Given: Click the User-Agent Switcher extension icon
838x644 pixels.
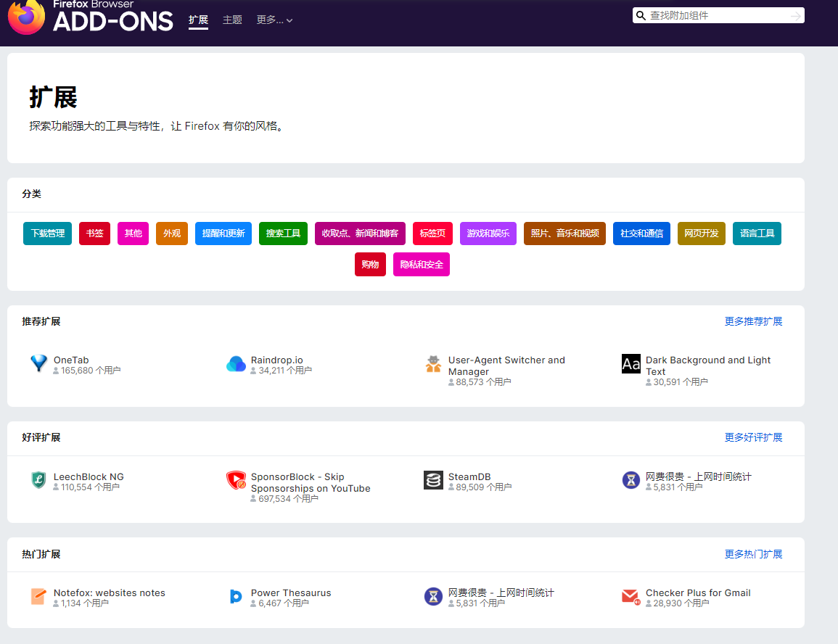Looking at the screenshot, I should (x=433, y=364).
